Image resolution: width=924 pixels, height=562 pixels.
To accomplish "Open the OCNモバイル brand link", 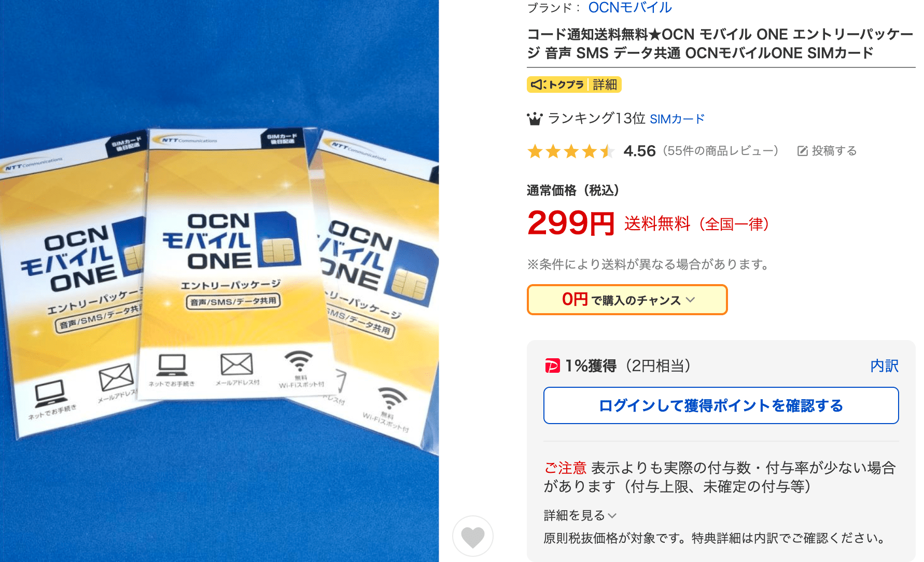I will (x=630, y=8).
